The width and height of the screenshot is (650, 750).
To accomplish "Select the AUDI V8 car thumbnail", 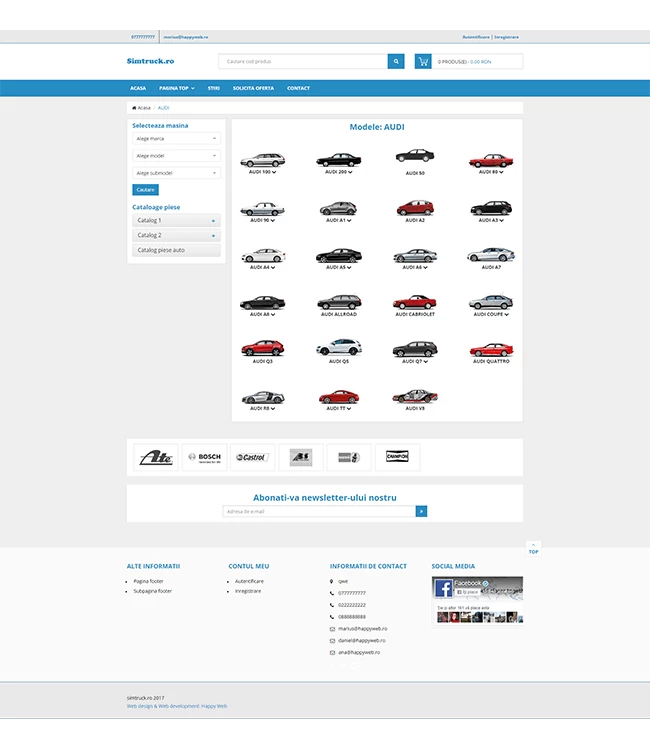I will pos(415,396).
